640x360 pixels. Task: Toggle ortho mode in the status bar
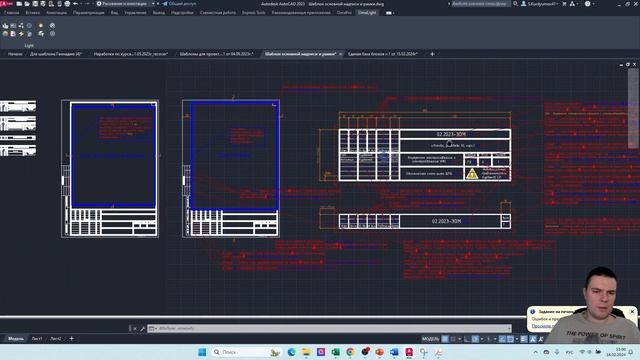[467, 339]
